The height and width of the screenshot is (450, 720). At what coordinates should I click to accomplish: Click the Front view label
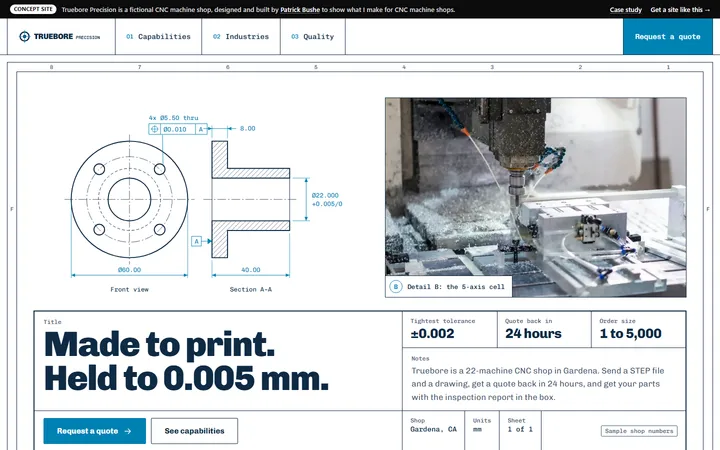tap(129, 289)
